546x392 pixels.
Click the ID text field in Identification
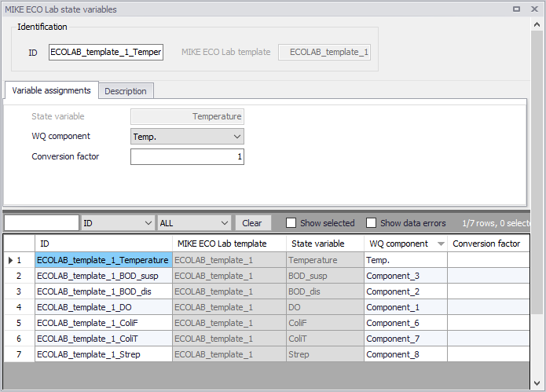pyautogui.click(x=106, y=52)
